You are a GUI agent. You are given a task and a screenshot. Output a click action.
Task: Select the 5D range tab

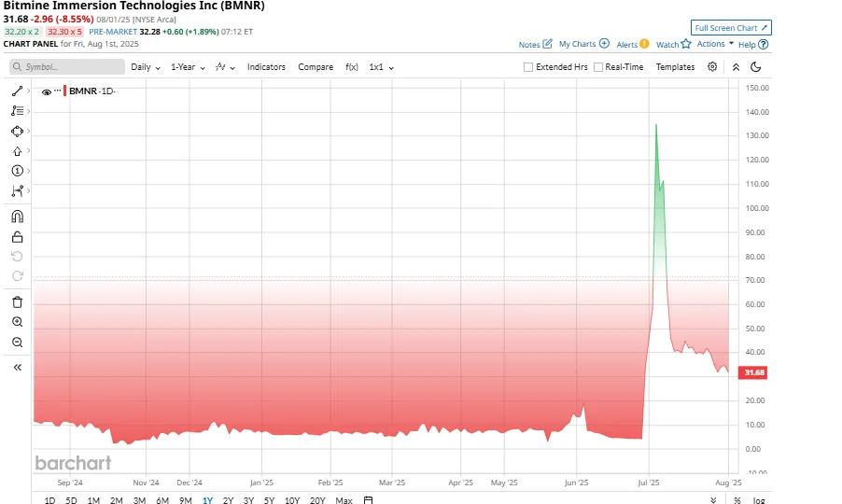71,499
